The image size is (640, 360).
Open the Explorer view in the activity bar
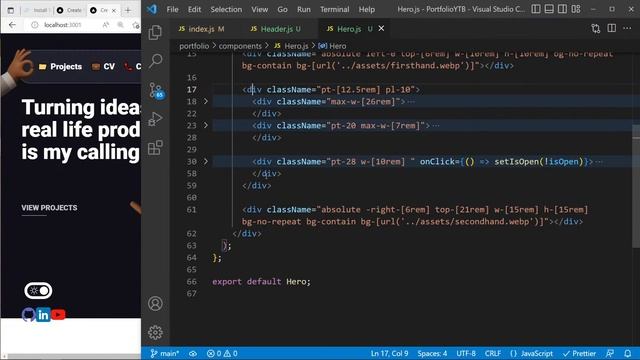point(155,33)
